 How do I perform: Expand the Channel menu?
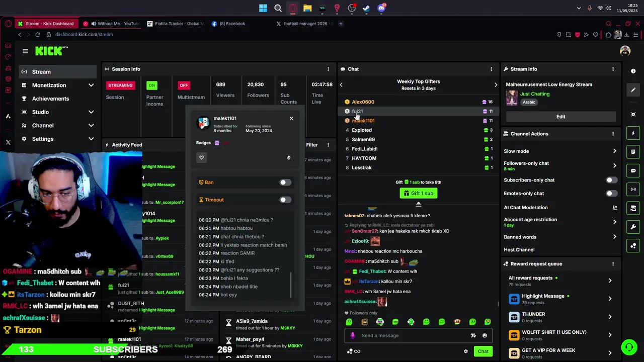[x=57, y=125]
